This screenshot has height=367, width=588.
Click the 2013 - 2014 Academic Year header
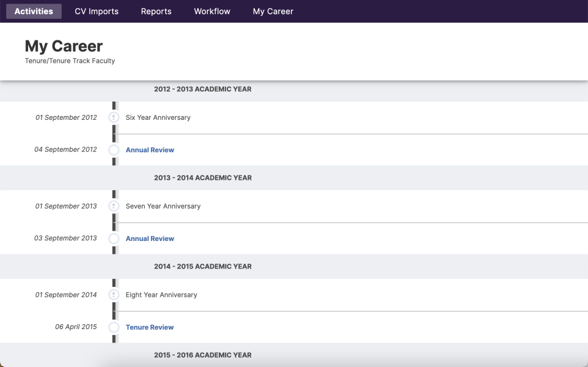(x=202, y=178)
